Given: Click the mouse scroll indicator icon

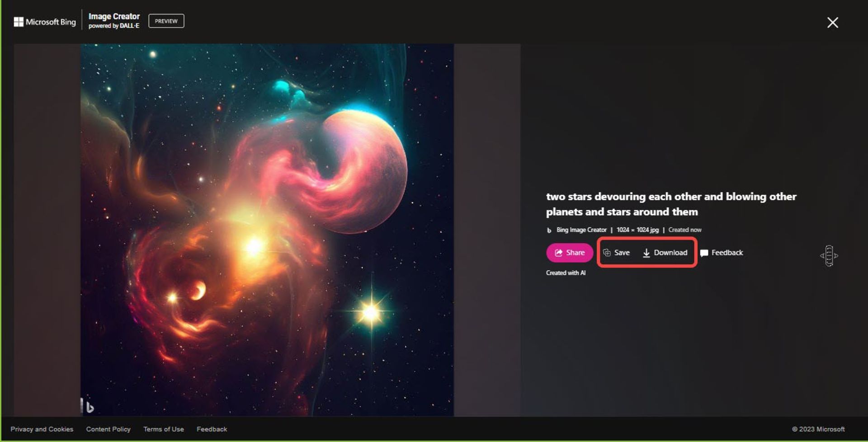Looking at the screenshot, I should click(x=829, y=256).
